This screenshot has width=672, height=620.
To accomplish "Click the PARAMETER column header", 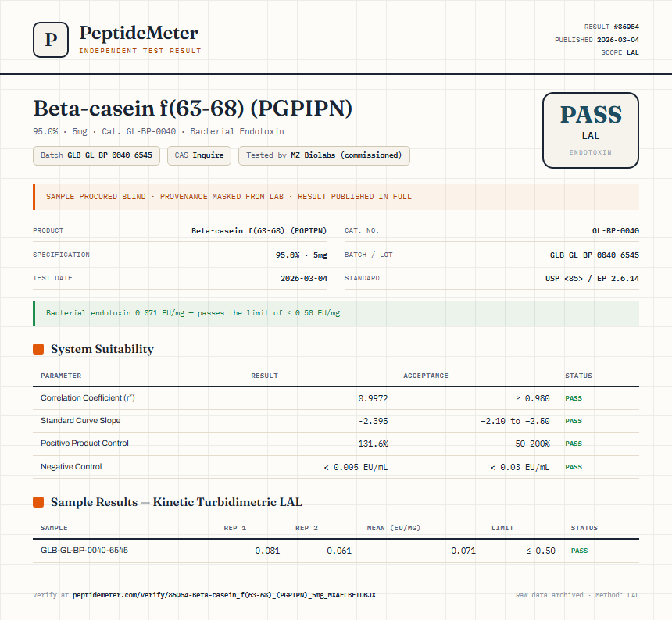I will [61, 376].
